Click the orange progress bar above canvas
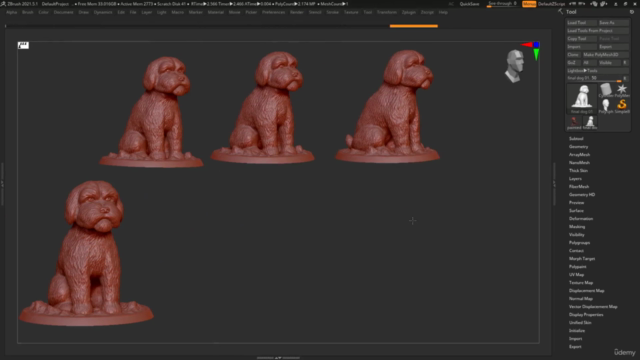The image size is (640, 360). tap(413, 26)
